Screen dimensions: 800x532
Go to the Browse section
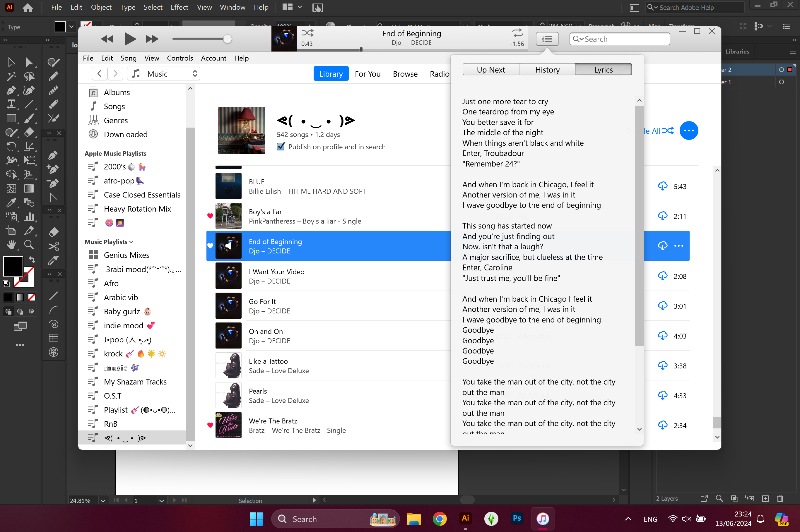(405, 74)
